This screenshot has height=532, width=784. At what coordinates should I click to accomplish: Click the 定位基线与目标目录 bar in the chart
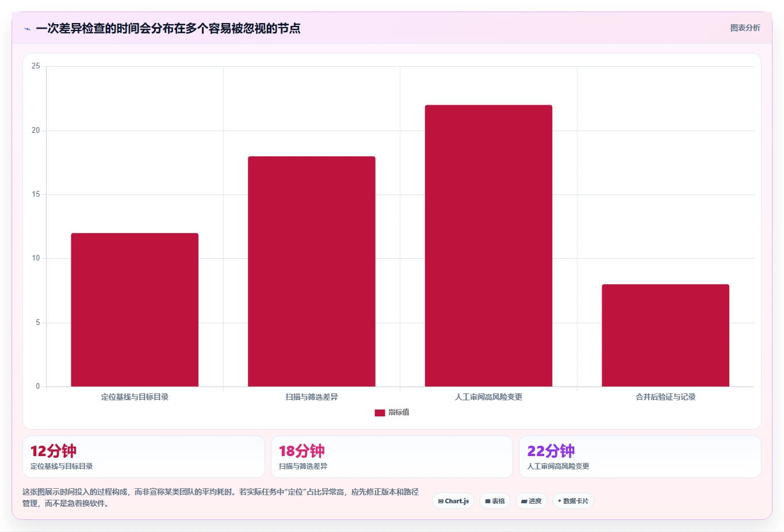pos(135,310)
